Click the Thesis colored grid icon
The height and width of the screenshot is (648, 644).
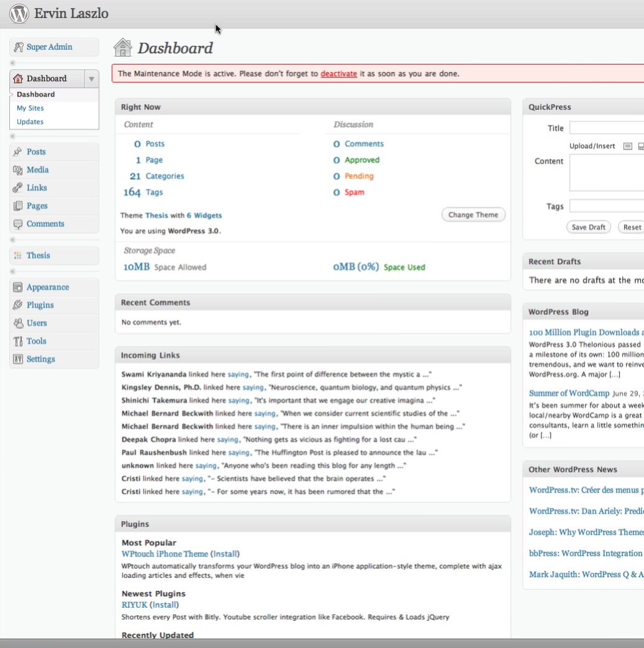click(x=17, y=255)
